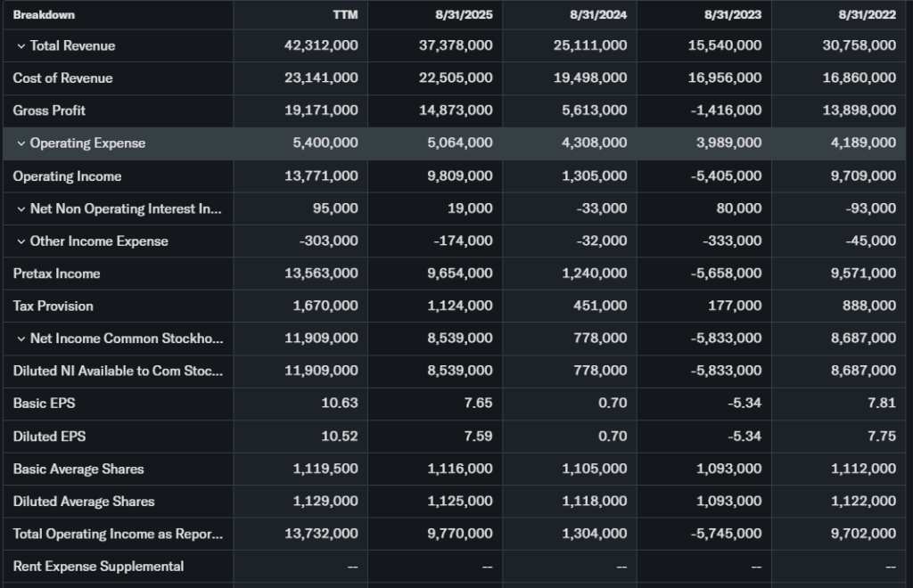Click the Gross Profit row label
This screenshot has height=588, width=913.
click(x=49, y=110)
